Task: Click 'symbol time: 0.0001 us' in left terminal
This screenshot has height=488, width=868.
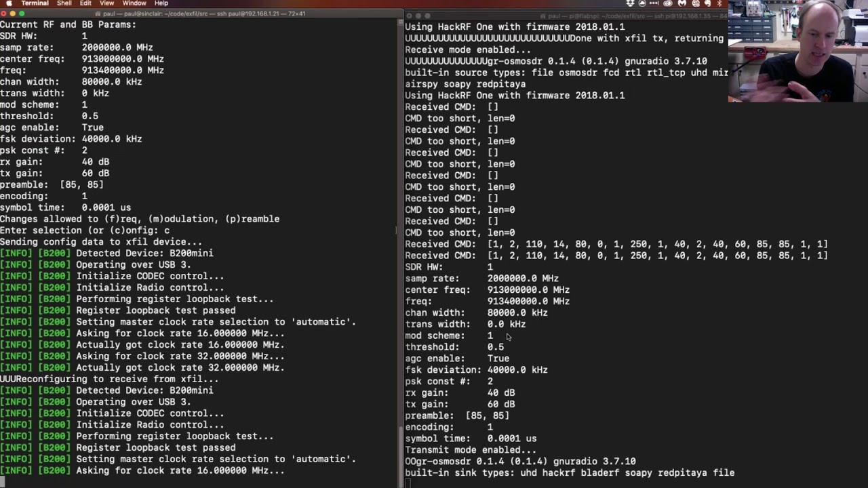Action: click(x=65, y=207)
